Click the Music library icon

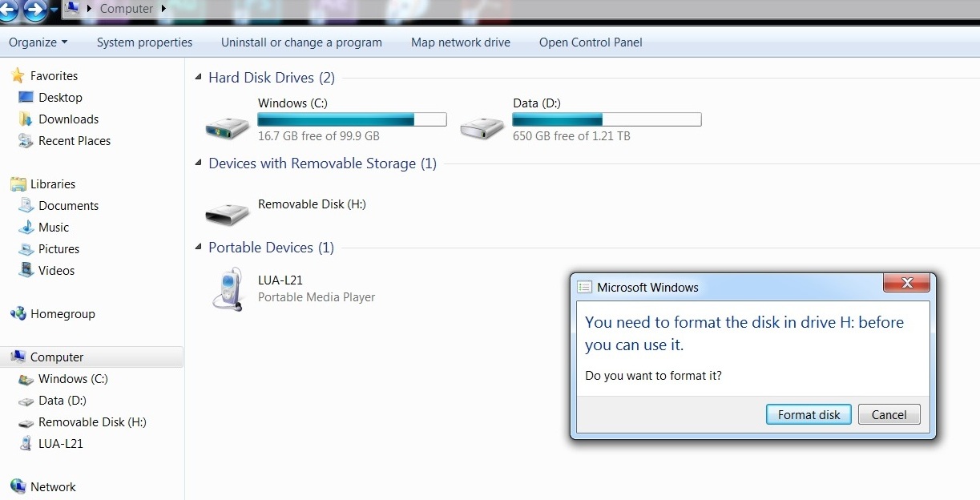coord(26,228)
